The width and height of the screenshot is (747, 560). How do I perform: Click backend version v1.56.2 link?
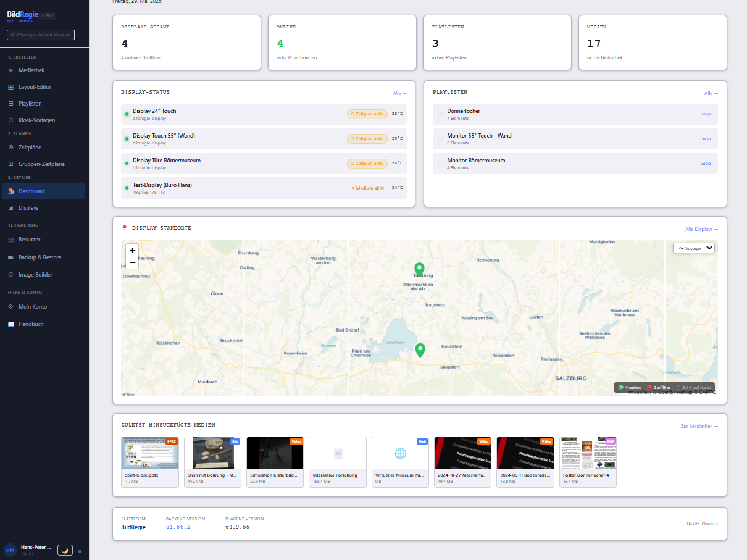coord(178,527)
